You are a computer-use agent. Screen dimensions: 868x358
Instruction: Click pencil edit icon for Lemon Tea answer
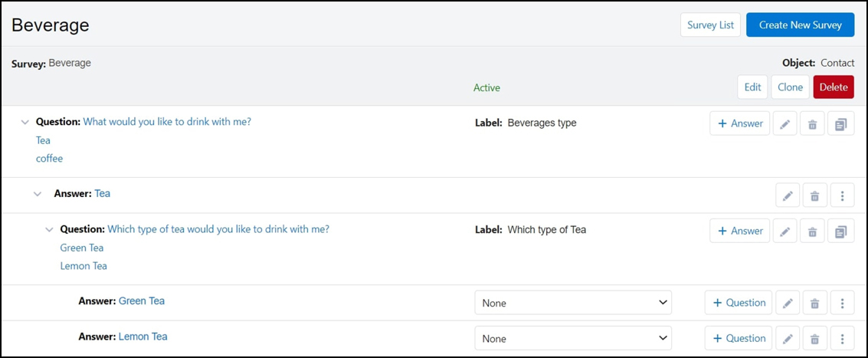tap(787, 338)
